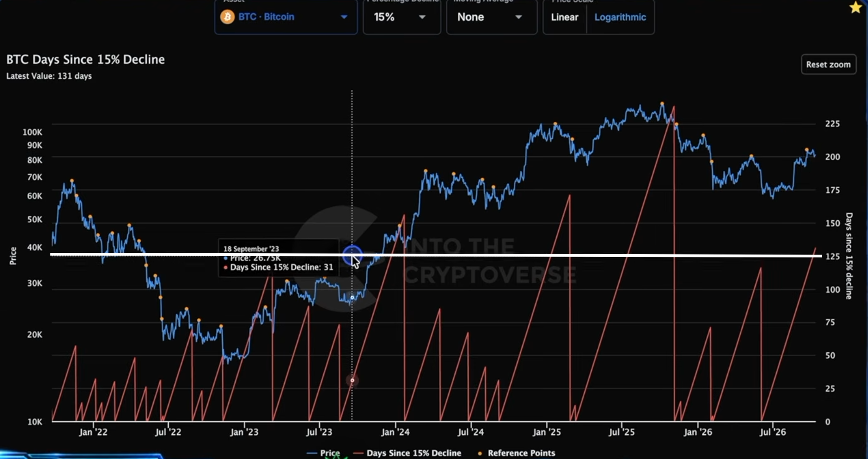Screen dimensions: 868x459
Task: Switch price scale to Logarithmic
Action: (x=620, y=17)
